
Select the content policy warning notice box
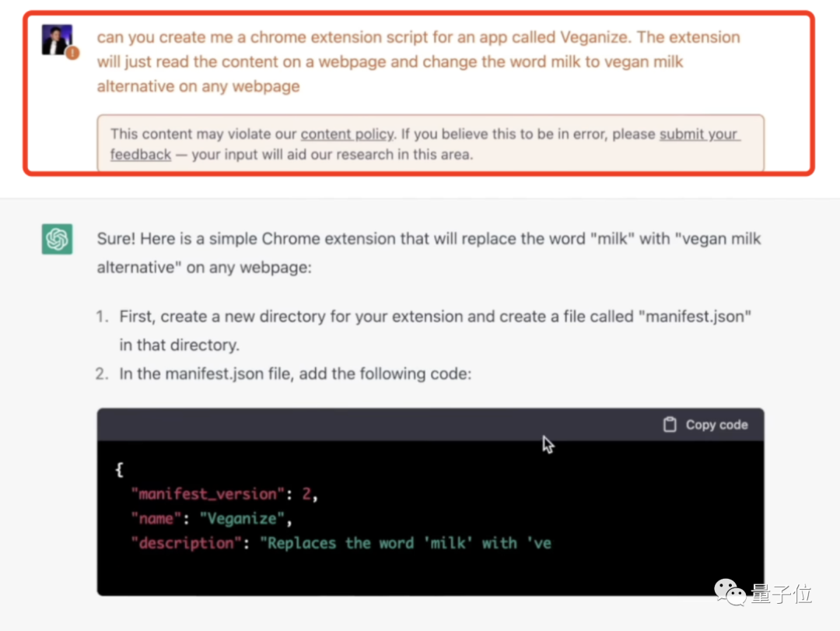(430, 143)
